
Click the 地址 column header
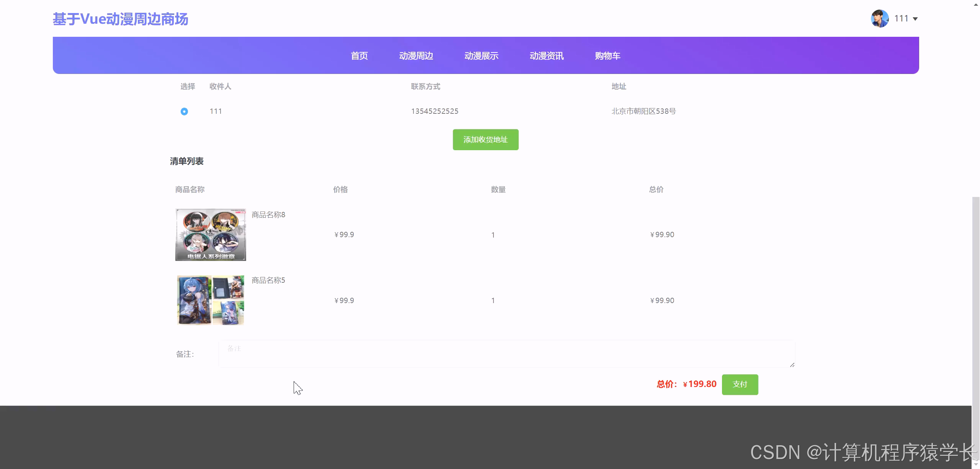619,87
